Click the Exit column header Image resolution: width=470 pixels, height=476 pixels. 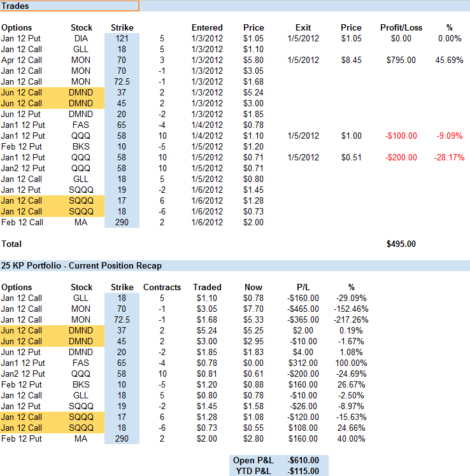pos(303,27)
